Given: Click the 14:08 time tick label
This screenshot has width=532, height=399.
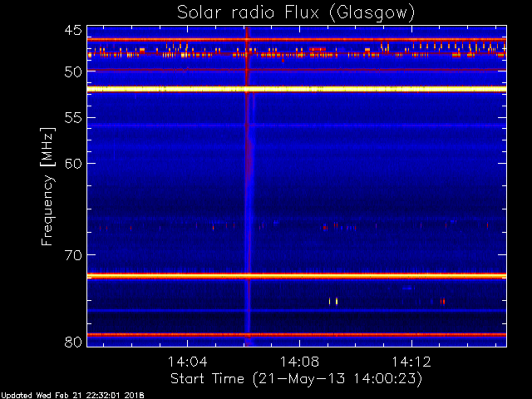Looking at the screenshot, I should pos(299,362).
